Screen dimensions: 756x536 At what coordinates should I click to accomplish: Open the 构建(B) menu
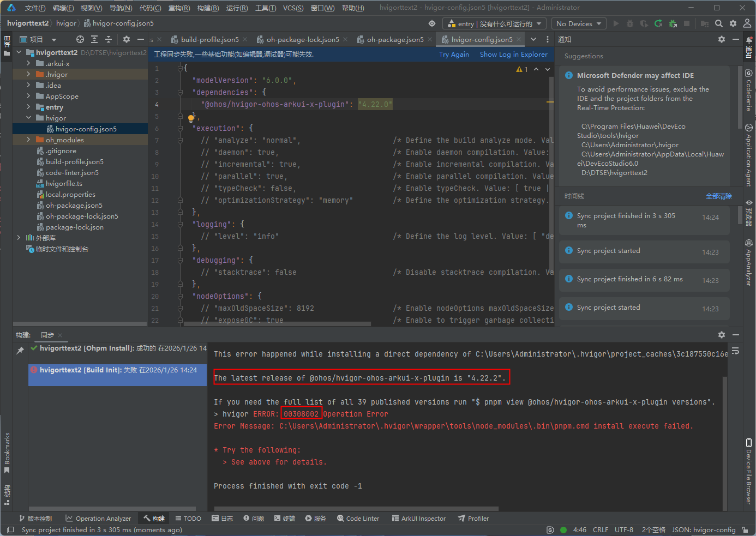208,8
